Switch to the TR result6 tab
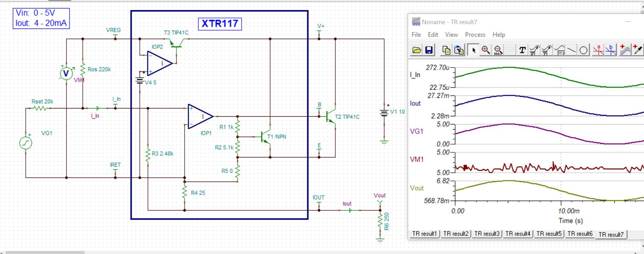 [x=580, y=234]
